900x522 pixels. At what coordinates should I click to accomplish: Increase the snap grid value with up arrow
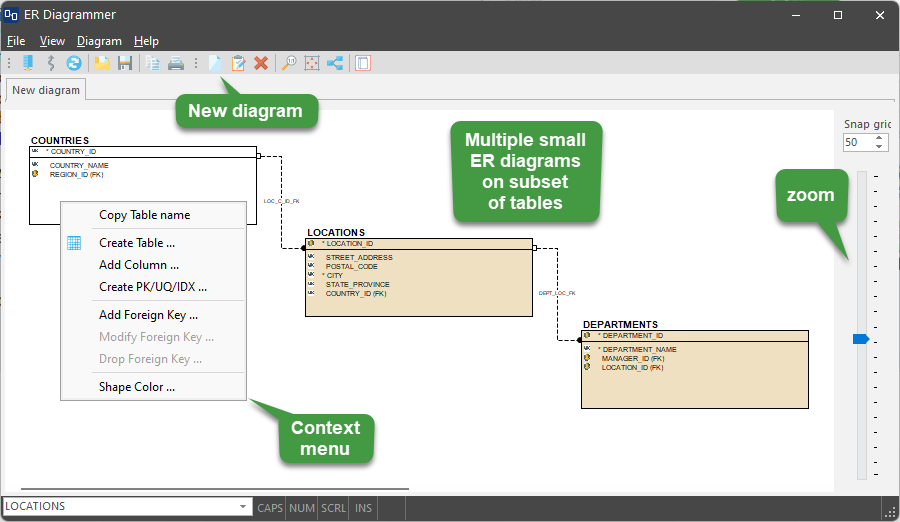click(x=880, y=138)
